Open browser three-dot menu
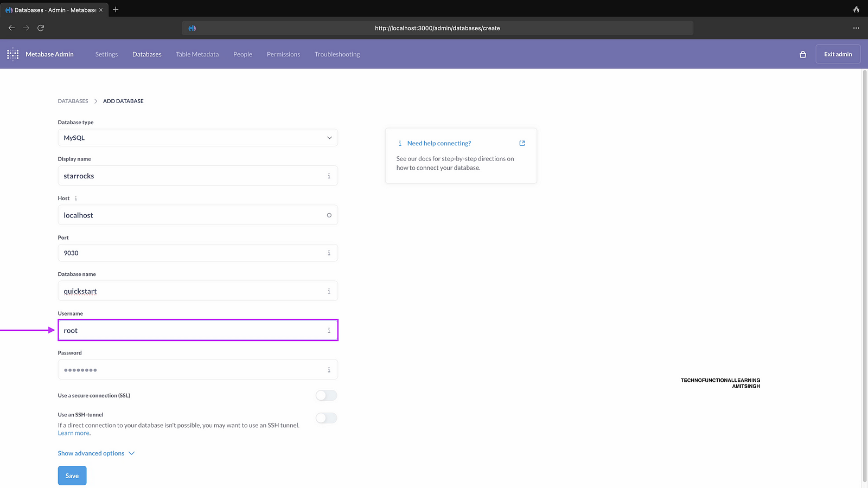 [856, 28]
